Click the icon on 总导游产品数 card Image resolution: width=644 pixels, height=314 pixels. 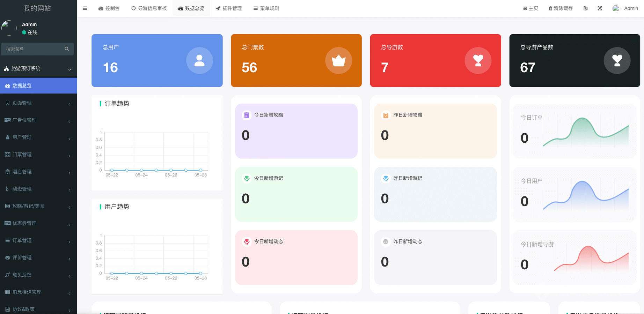(617, 61)
